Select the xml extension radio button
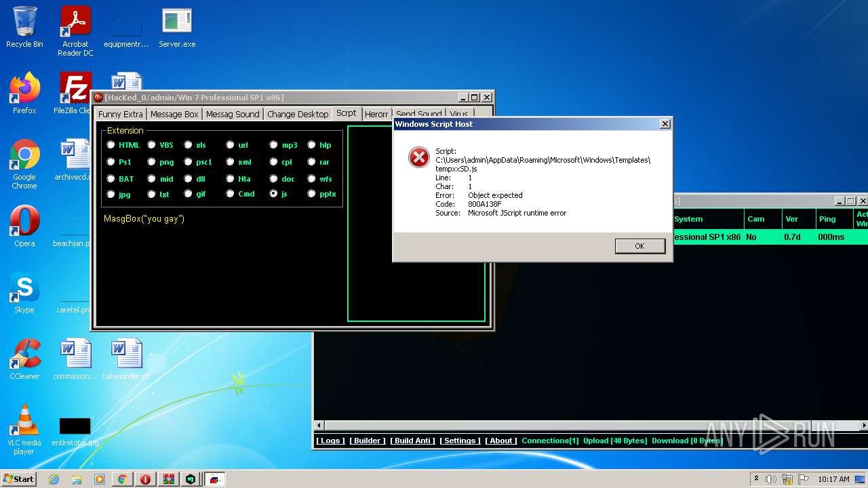This screenshot has width=868, height=488. [230, 162]
